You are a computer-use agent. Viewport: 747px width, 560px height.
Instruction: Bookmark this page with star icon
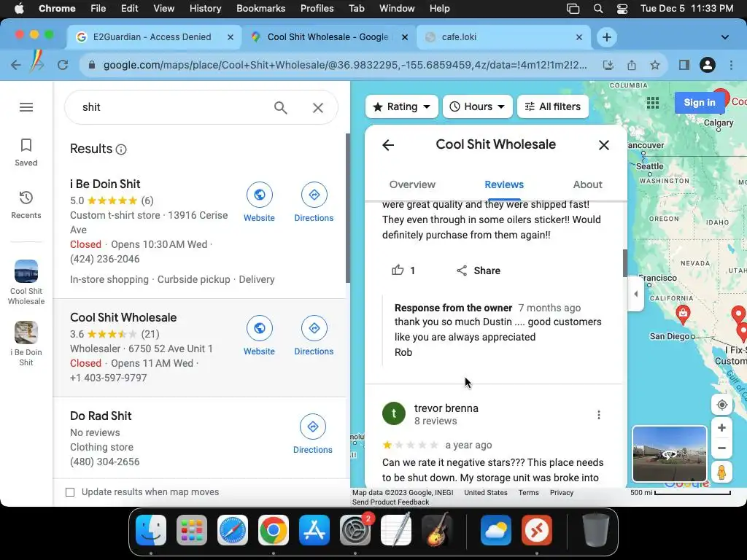click(655, 65)
